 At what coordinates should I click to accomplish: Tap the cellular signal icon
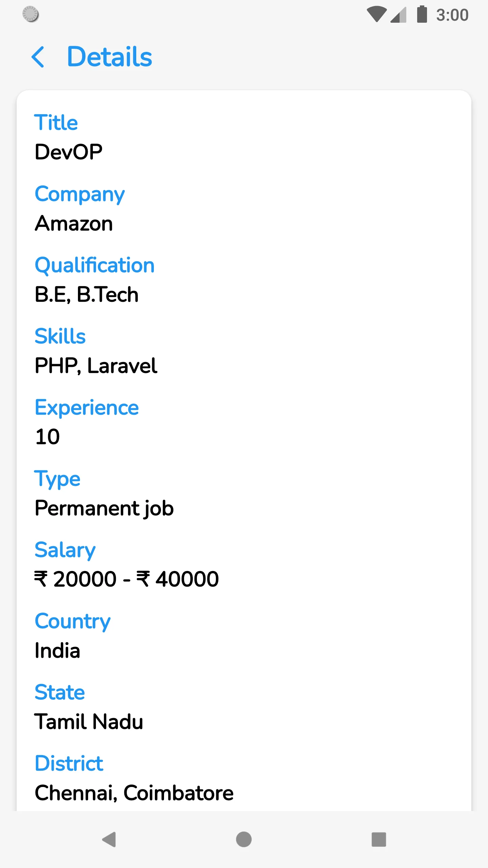point(399,15)
